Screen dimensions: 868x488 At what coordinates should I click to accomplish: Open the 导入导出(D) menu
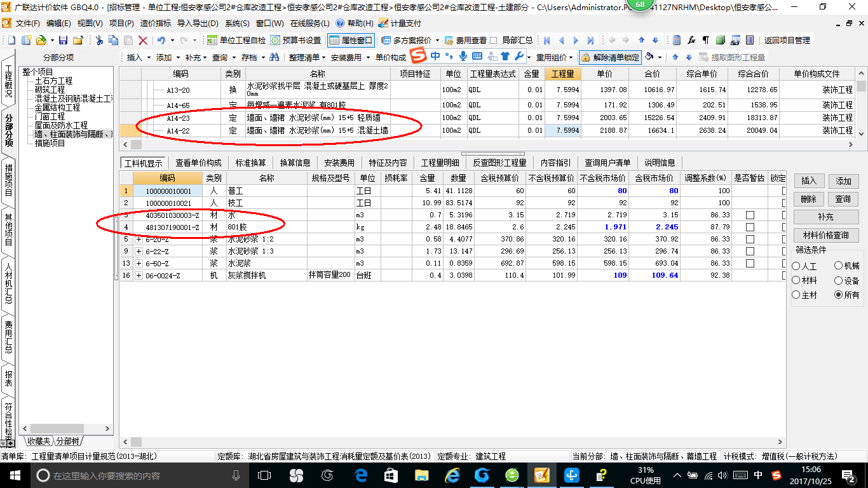(x=198, y=23)
